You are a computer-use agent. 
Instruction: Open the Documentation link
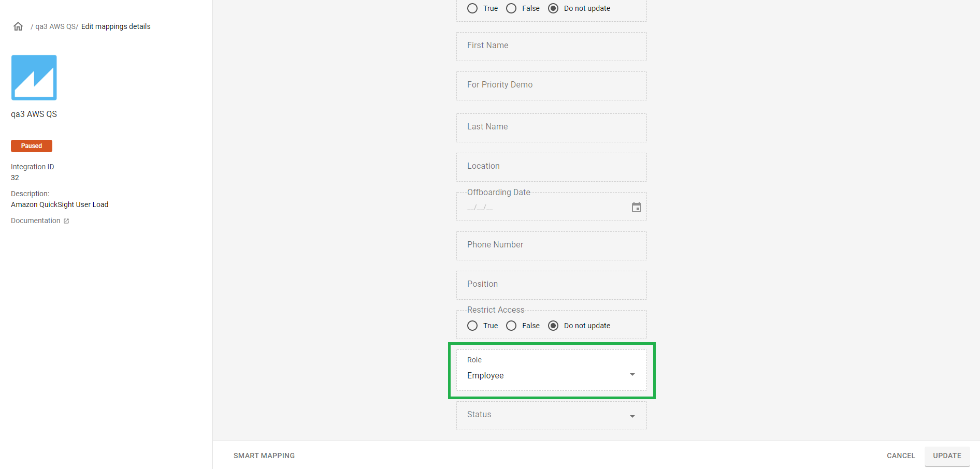(36, 221)
